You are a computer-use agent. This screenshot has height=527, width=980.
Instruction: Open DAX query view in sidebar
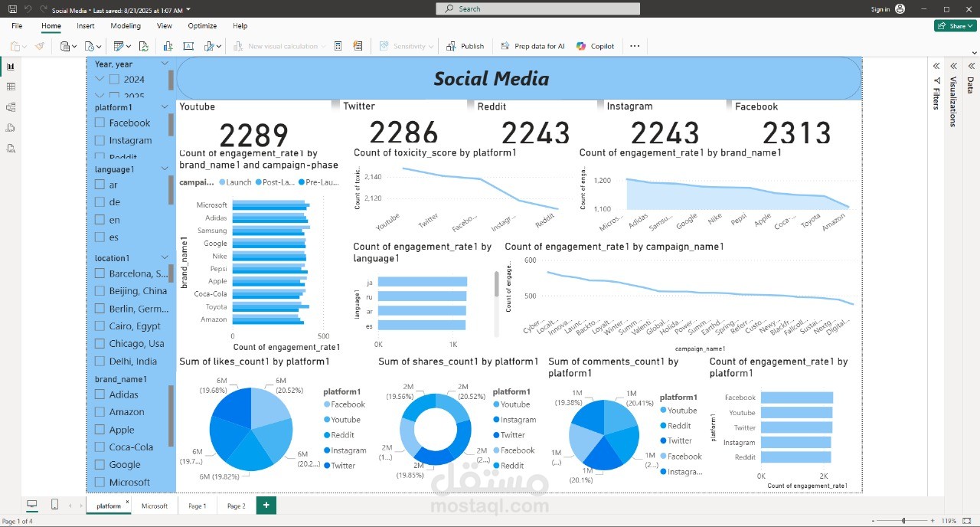click(x=11, y=127)
